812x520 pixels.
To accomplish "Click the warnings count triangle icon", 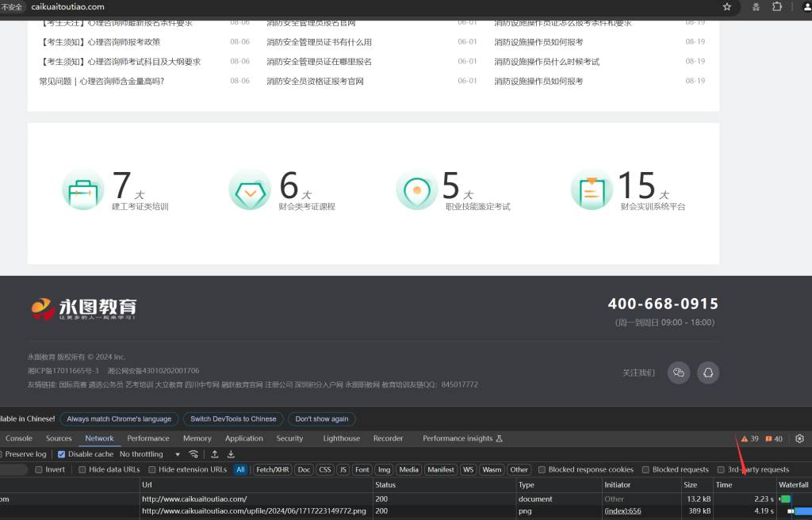I will (745, 438).
